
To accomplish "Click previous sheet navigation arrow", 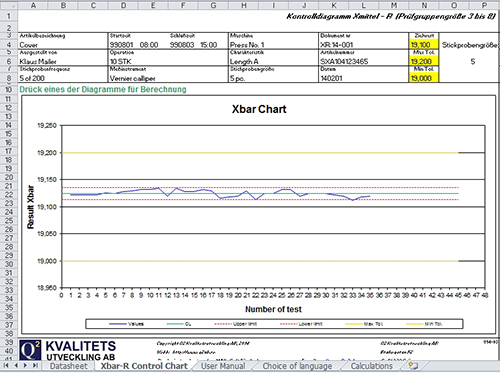I will coord(16,365).
